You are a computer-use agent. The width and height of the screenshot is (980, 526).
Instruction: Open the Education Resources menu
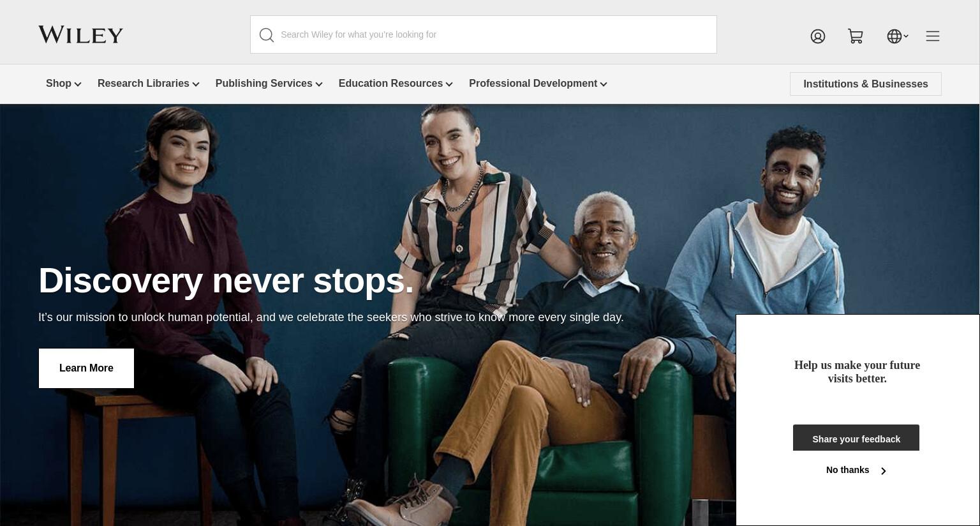[396, 84]
